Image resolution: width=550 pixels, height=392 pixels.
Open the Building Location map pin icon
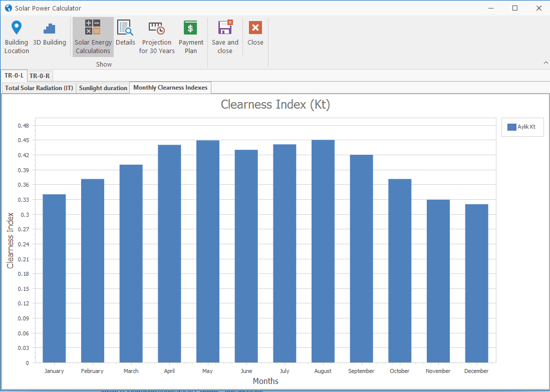coord(17,28)
